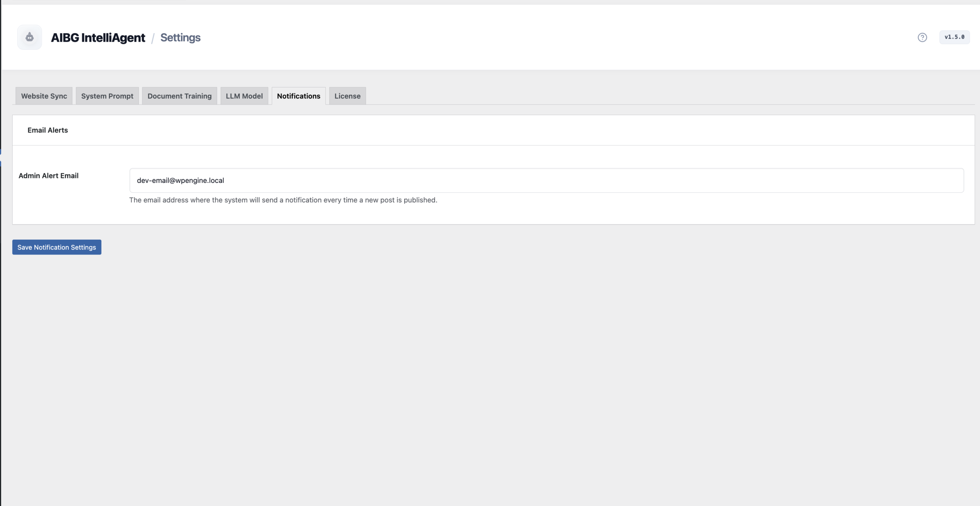This screenshot has width=980, height=506.
Task: Open the License tab
Action: 347,96
